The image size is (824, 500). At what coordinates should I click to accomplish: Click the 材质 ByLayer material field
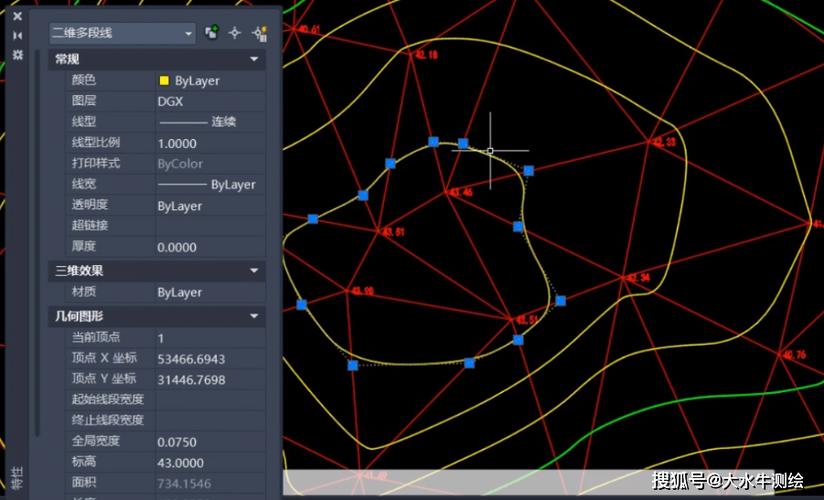point(209,293)
